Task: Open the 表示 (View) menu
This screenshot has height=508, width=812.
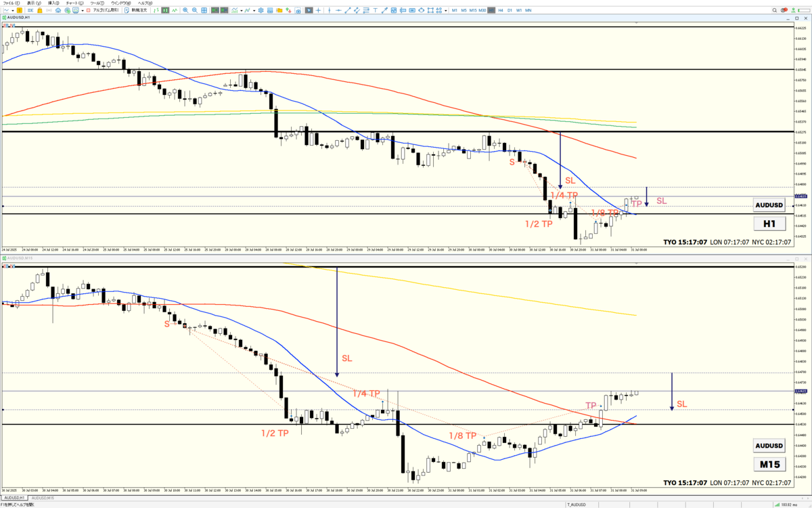Action: point(34,3)
